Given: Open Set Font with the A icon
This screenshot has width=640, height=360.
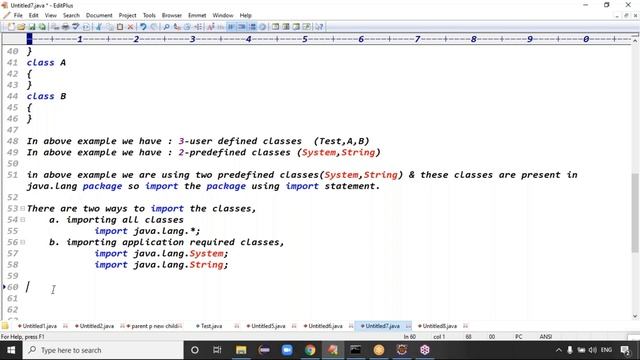Looking at the screenshot, I should pyautogui.click(x=211, y=27).
